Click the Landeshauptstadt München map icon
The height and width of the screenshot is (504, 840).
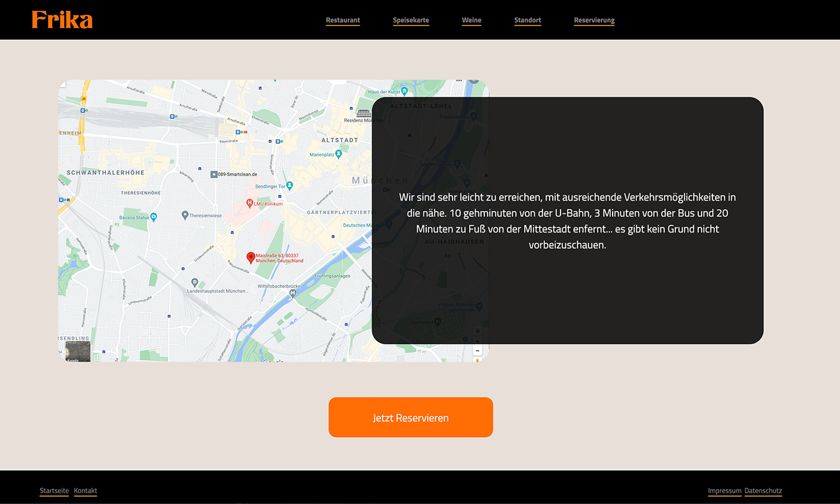point(194,283)
